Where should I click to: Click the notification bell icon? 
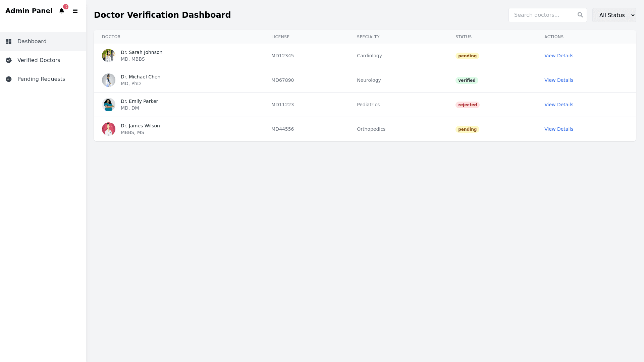(62, 11)
